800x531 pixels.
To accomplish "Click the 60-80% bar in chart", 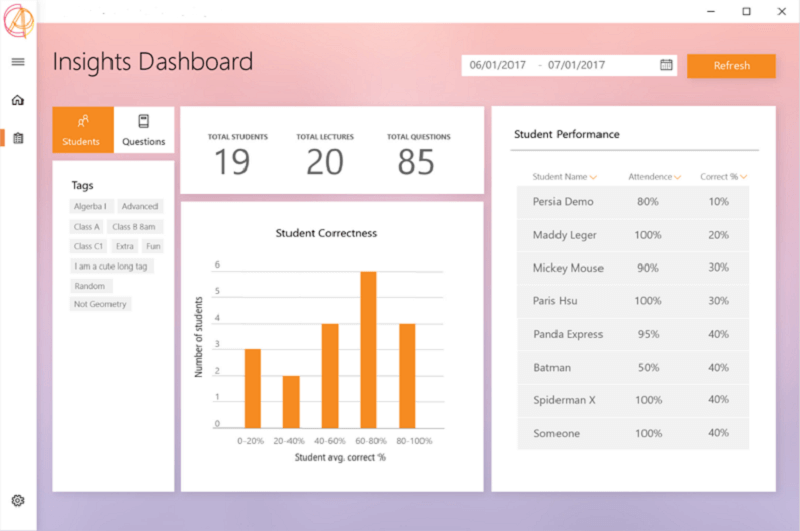I will tap(368, 349).
